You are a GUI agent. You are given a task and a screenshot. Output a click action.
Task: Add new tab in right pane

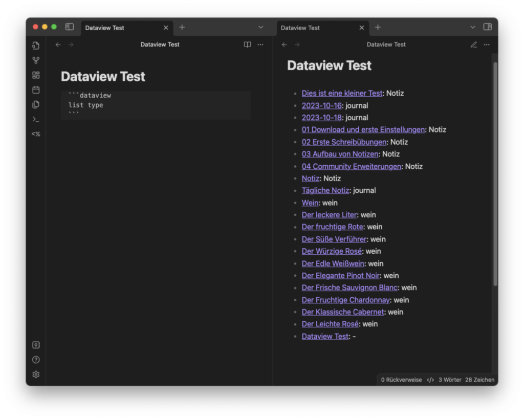click(378, 28)
